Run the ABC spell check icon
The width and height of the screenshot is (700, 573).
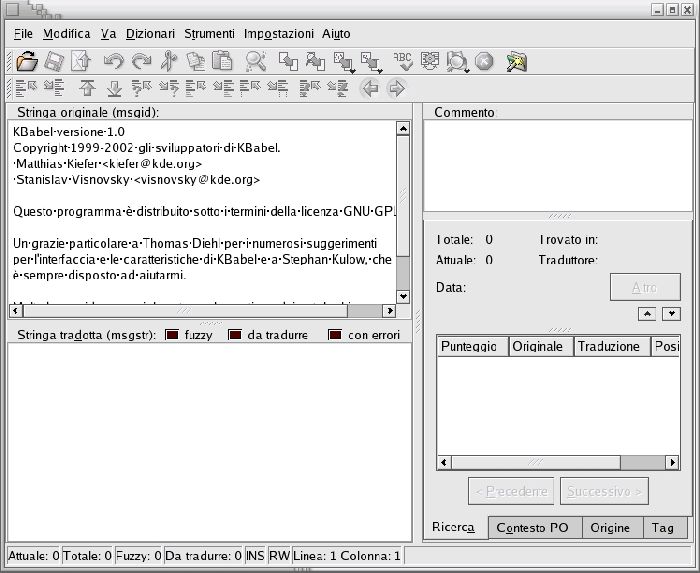coord(403,61)
